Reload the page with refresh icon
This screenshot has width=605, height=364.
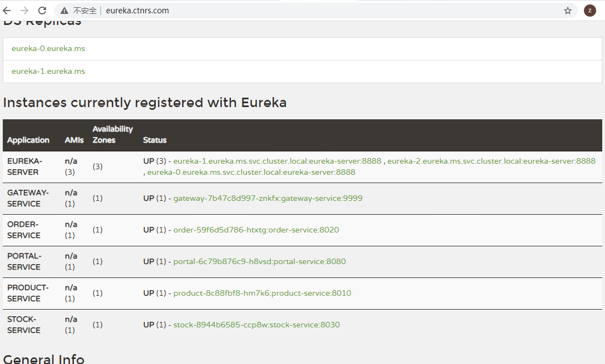pos(42,11)
